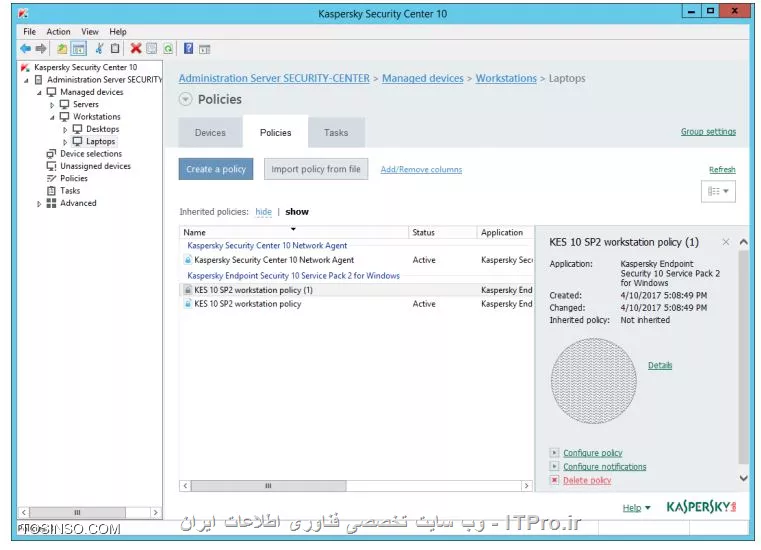Viewport: 761px width, 550px height.
Task: Click the Advanced grid icon in tree
Action: coord(51,203)
